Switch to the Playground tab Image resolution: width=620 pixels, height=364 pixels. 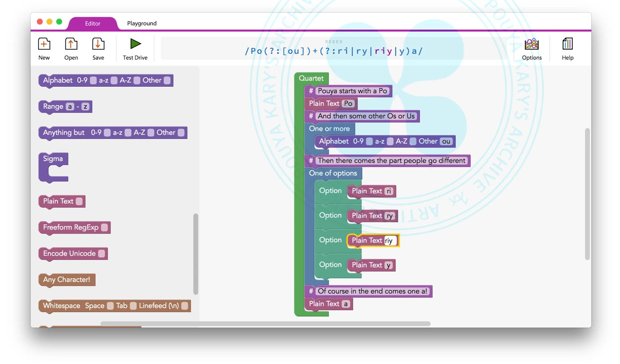tap(142, 23)
